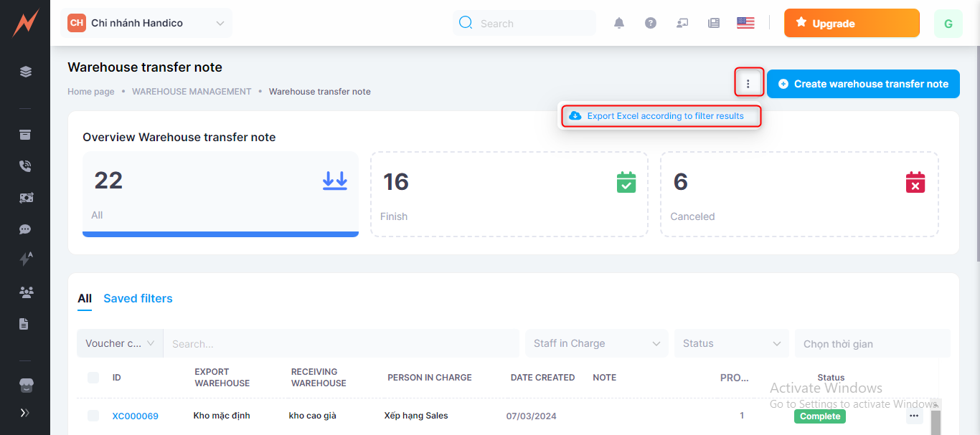
Task: Open the call center phone icon in sidebar
Action: 25,166
